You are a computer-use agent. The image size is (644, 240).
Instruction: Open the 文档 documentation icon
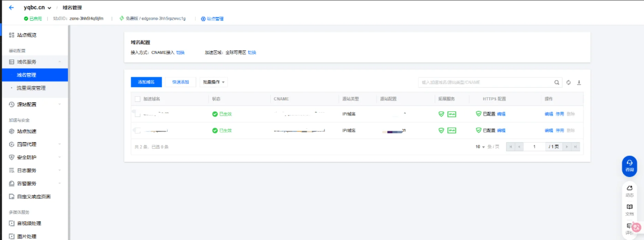tap(629, 209)
